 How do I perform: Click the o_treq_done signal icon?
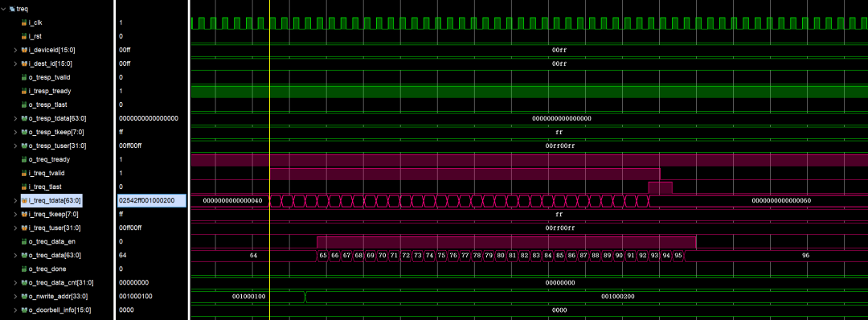(x=24, y=269)
